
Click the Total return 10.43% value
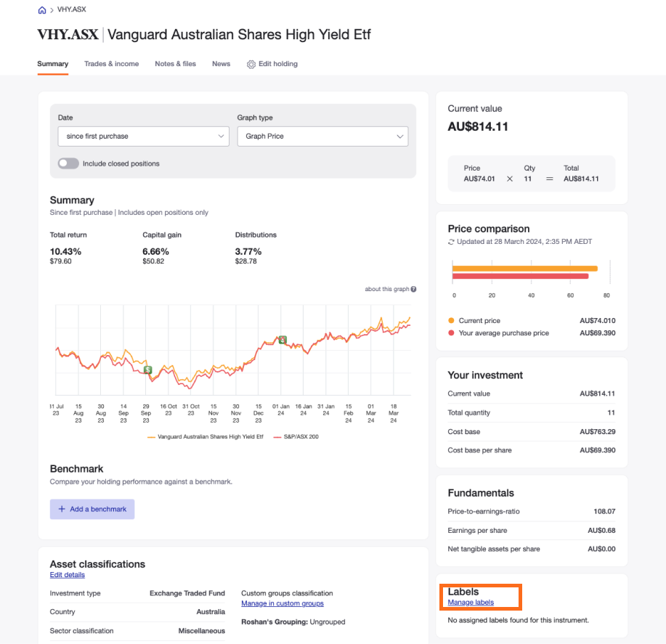click(x=65, y=251)
